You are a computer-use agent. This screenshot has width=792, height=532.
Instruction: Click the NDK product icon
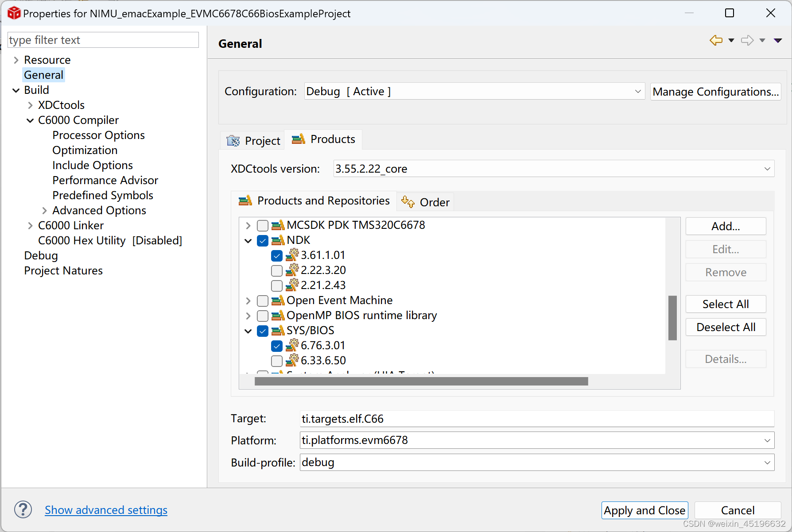pyautogui.click(x=278, y=240)
